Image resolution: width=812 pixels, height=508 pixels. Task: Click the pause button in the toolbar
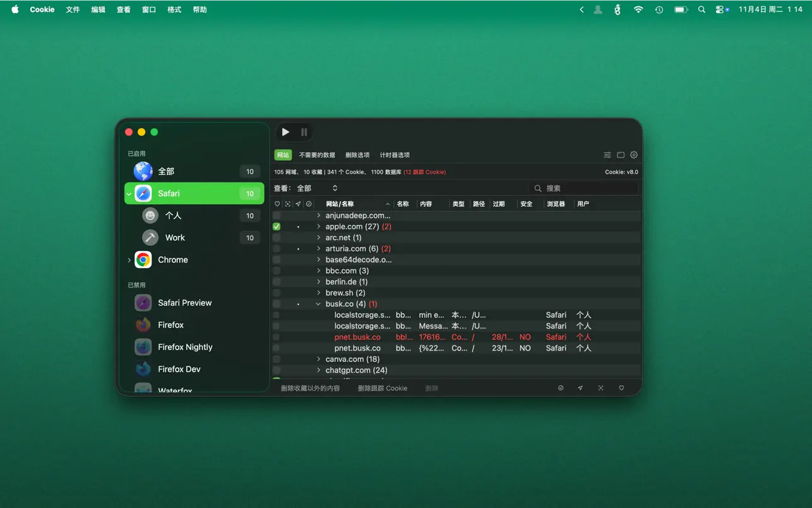point(304,132)
